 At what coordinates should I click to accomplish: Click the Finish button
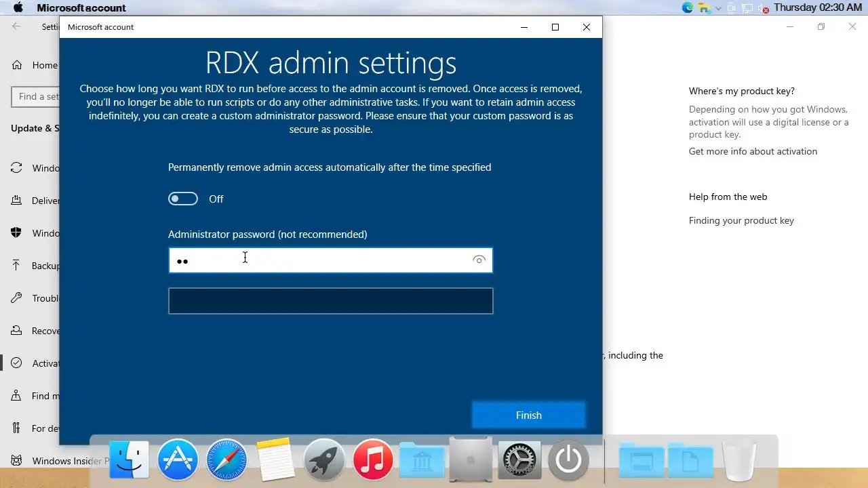coord(528,415)
